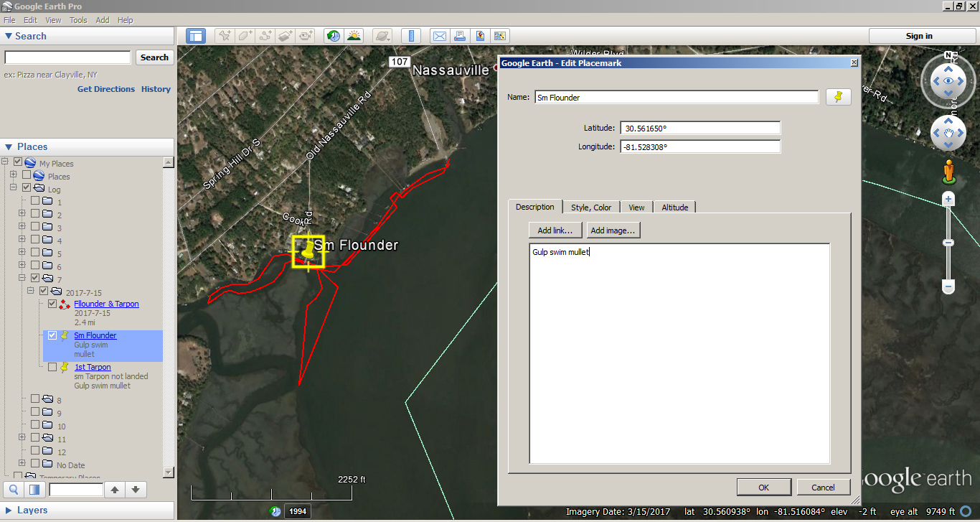Uncheck the 2017-7-15 folder checkbox
The image size is (980, 522).
point(44,292)
